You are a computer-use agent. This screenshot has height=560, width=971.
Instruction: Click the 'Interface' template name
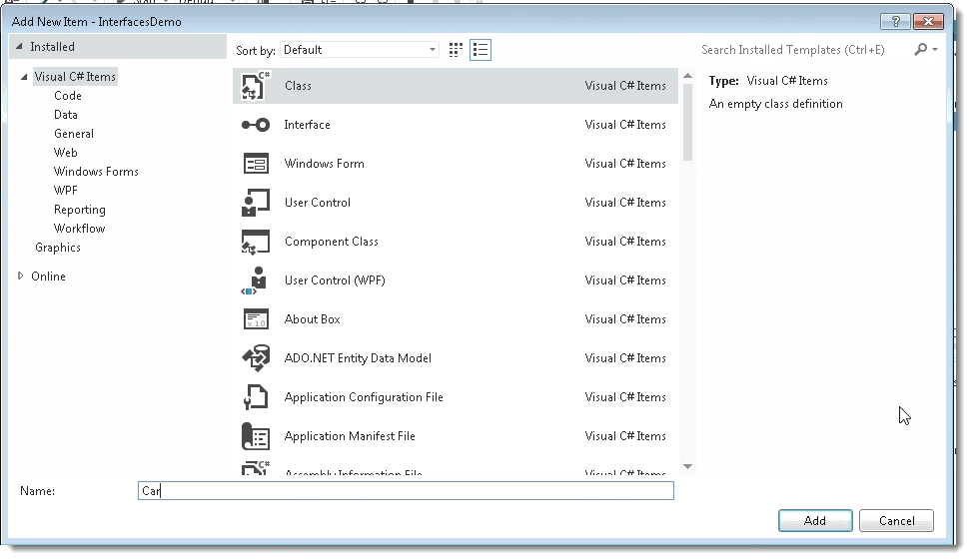point(307,125)
